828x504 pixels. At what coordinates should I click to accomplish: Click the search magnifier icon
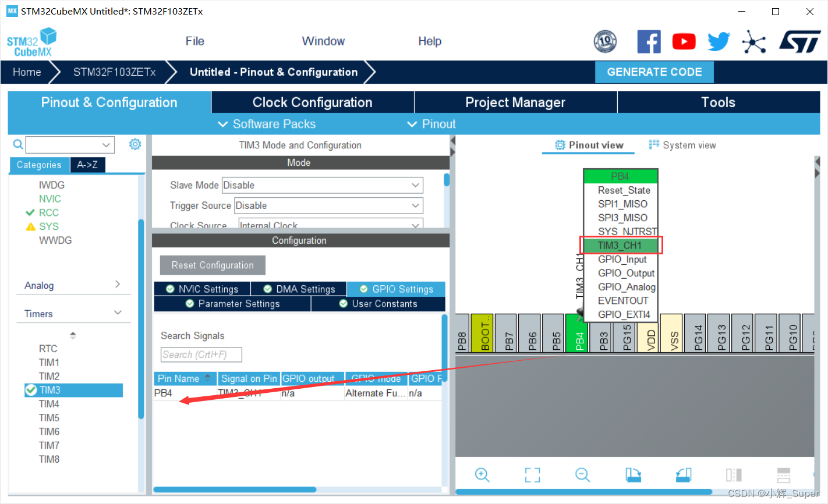click(18, 144)
